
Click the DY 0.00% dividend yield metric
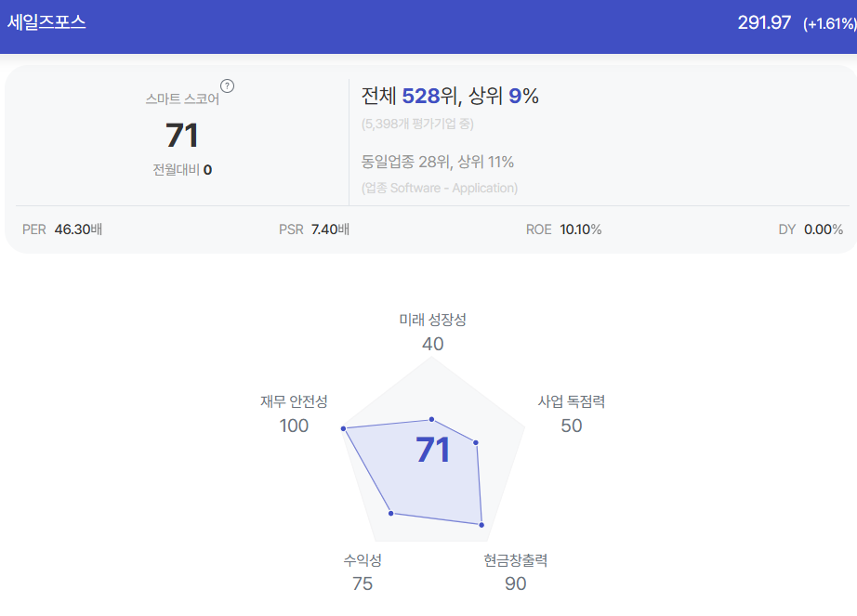811,229
